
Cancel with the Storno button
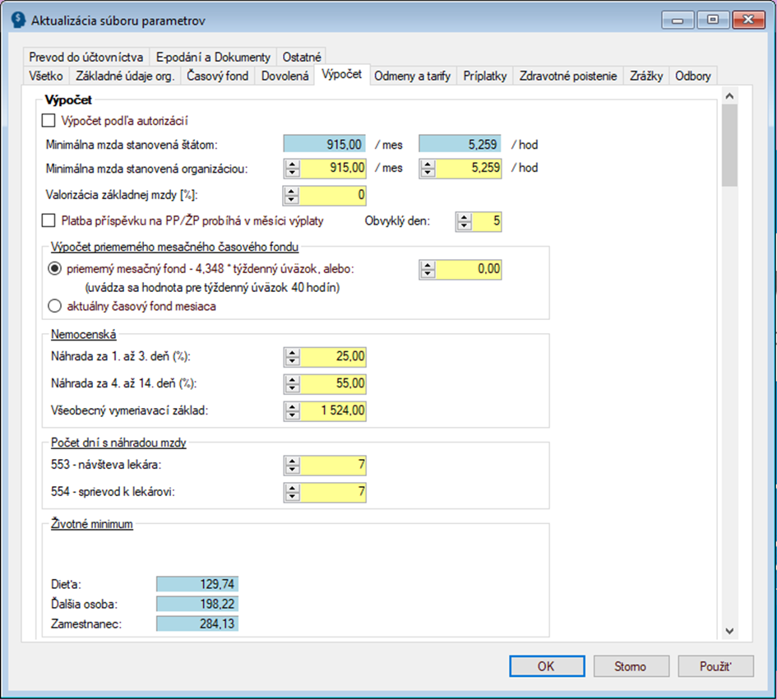pyautogui.click(x=631, y=665)
